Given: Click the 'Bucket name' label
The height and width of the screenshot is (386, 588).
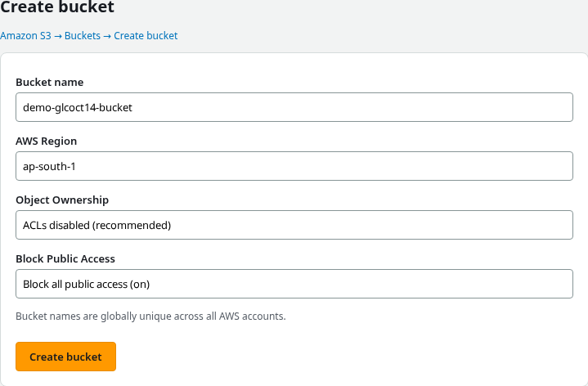Looking at the screenshot, I should (x=50, y=82).
